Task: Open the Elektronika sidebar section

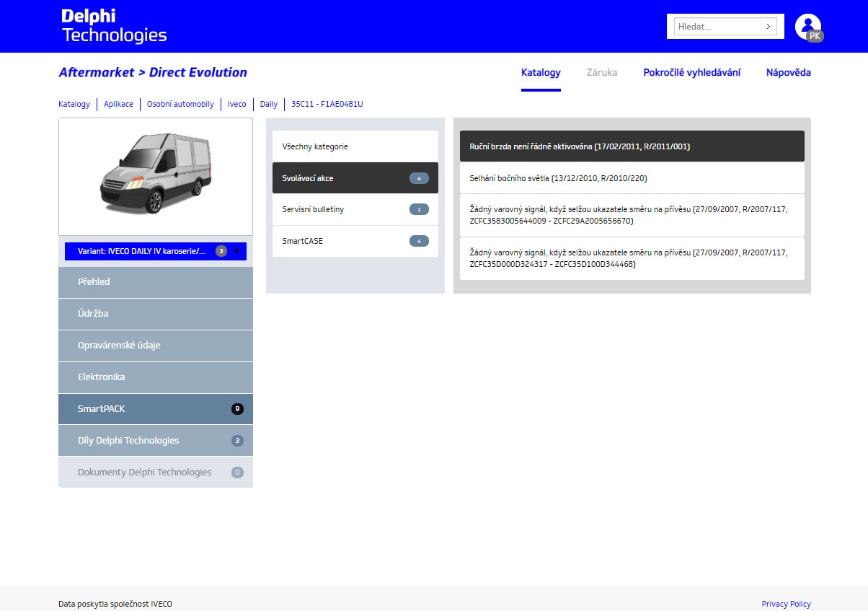Action: click(156, 377)
